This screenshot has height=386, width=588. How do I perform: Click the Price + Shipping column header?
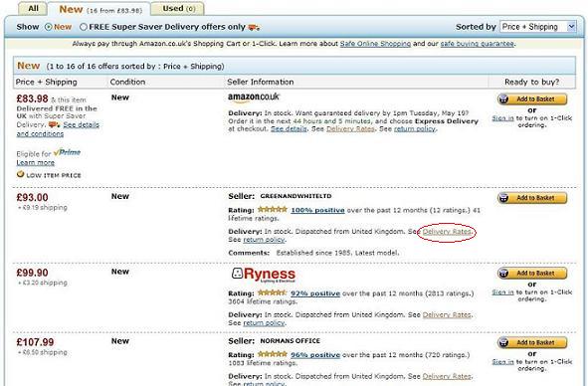(46, 83)
